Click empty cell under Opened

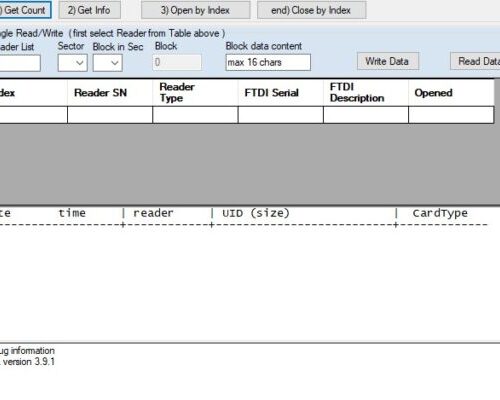point(451,115)
